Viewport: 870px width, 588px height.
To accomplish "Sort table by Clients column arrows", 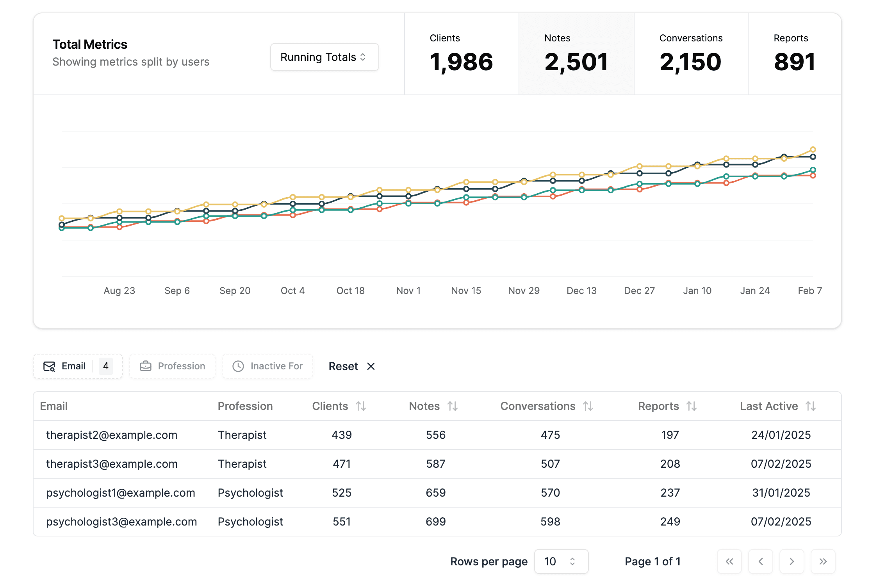I will coord(361,406).
